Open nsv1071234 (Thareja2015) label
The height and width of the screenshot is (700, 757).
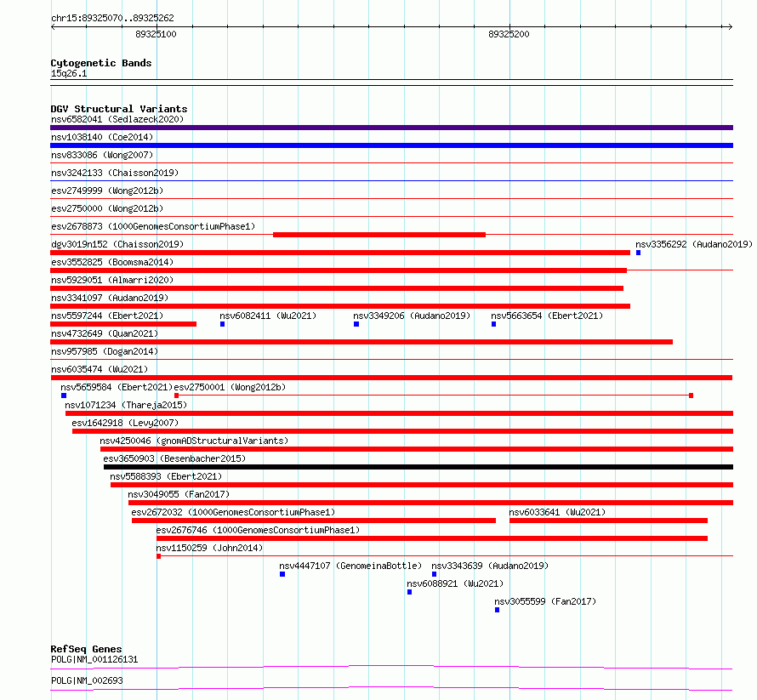pos(126,405)
